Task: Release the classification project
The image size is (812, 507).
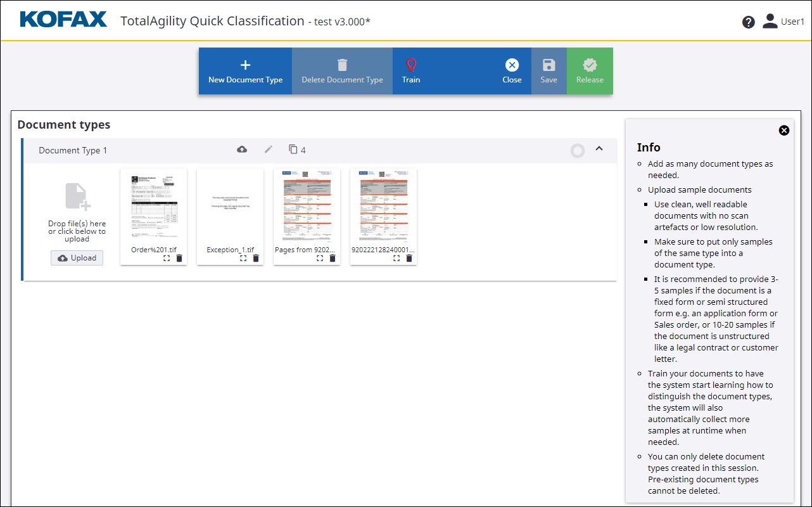Action: coord(590,70)
